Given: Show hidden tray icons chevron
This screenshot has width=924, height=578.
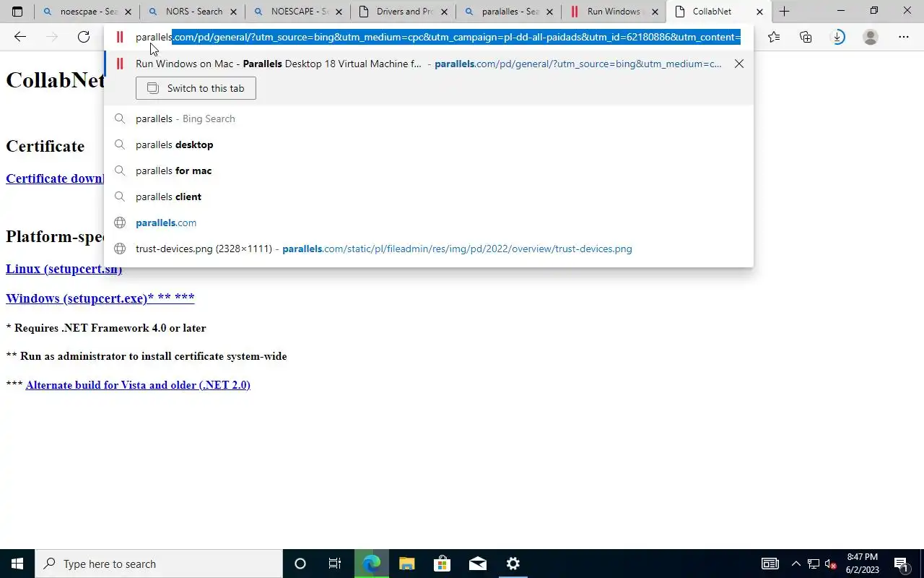Looking at the screenshot, I should point(796,564).
